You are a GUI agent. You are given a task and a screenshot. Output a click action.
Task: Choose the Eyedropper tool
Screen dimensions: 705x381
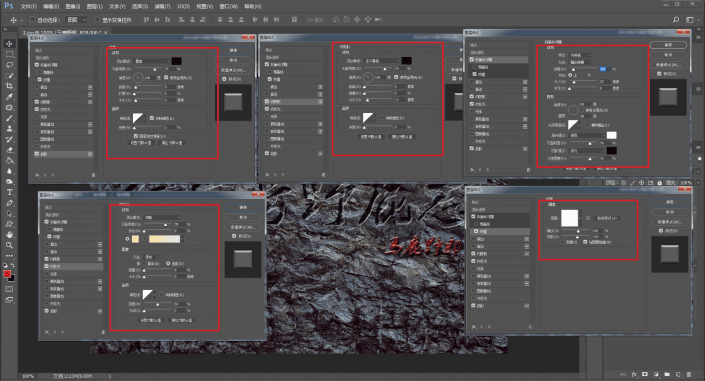(x=9, y=97)
